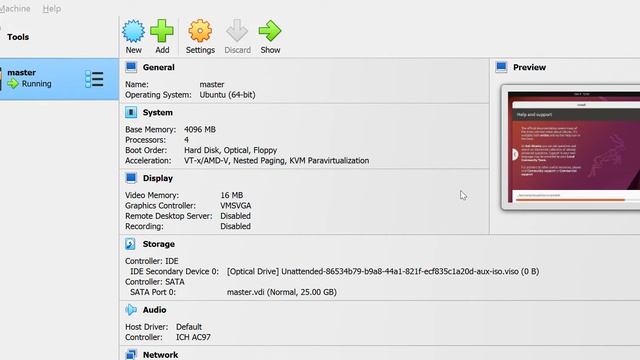
Task: Click the Boot Order value Hard Disk, Optical, Floppy
Action: coord(230,150)
